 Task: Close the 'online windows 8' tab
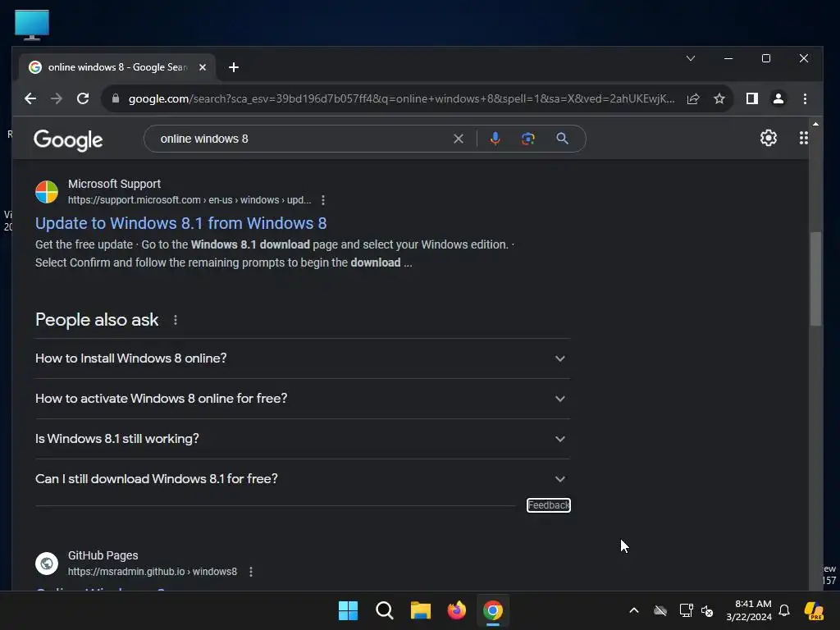(203, 67)
